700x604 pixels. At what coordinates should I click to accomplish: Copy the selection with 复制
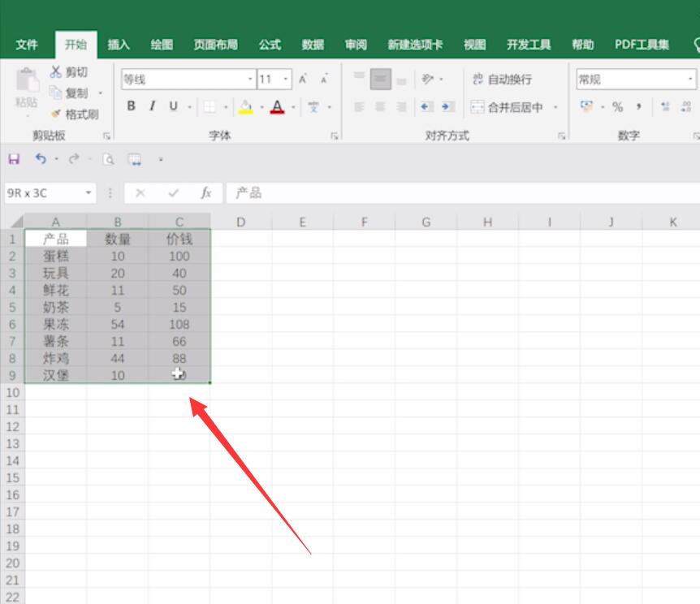69,93
